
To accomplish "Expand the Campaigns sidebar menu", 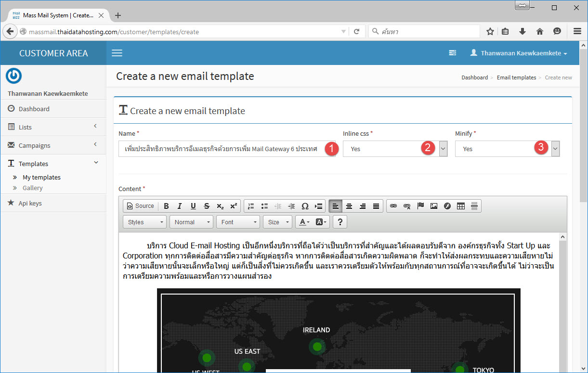I will 53,145.
